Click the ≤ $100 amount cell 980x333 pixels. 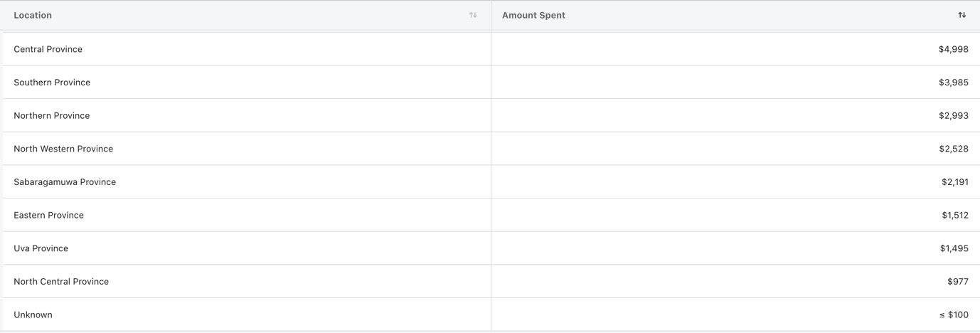(735, 314)
